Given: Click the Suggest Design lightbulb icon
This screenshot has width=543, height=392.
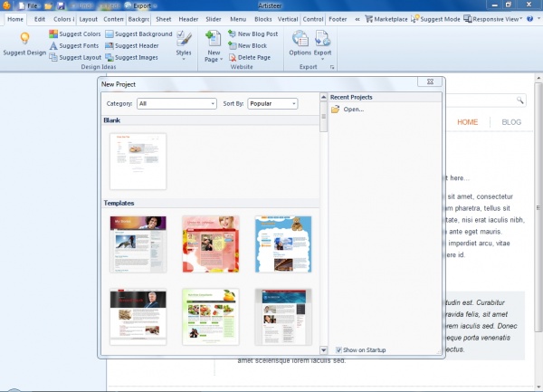Looking at the screenshot, I should [24, 38].
